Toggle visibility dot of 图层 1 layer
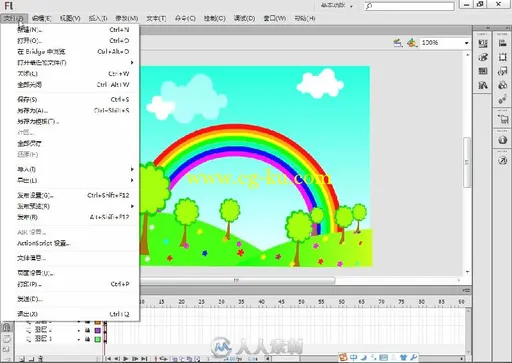The height and width of the screenshot is (363, 512). pos(79,339)
